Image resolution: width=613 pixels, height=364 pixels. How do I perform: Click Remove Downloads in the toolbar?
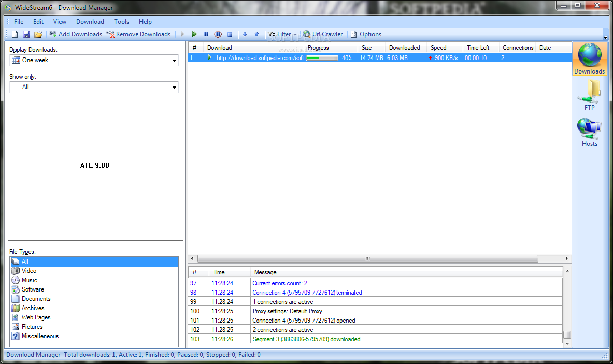139,34
